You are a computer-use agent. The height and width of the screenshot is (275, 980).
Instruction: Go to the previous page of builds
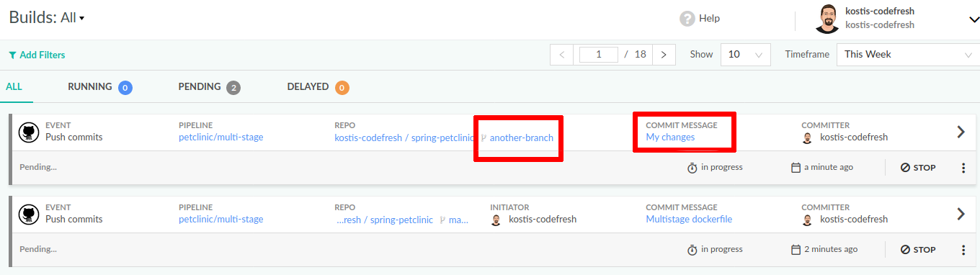pyautogui.click(x=562, y=54)
